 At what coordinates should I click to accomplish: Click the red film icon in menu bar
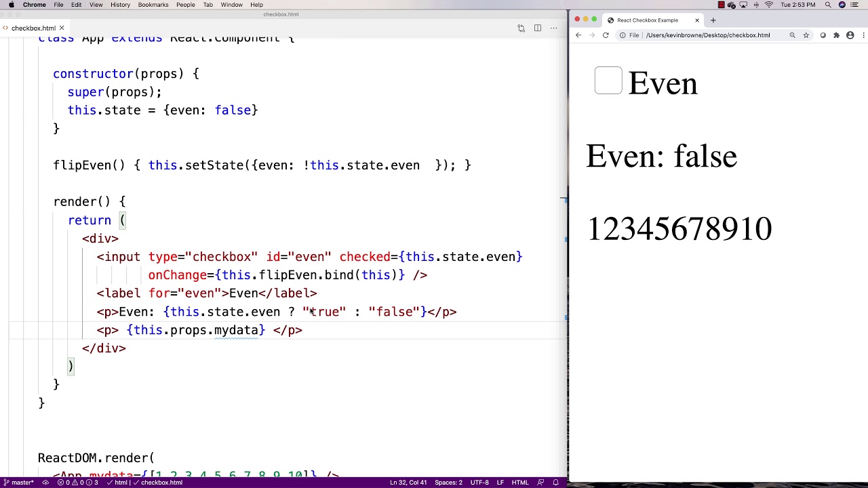pos(722,5)
